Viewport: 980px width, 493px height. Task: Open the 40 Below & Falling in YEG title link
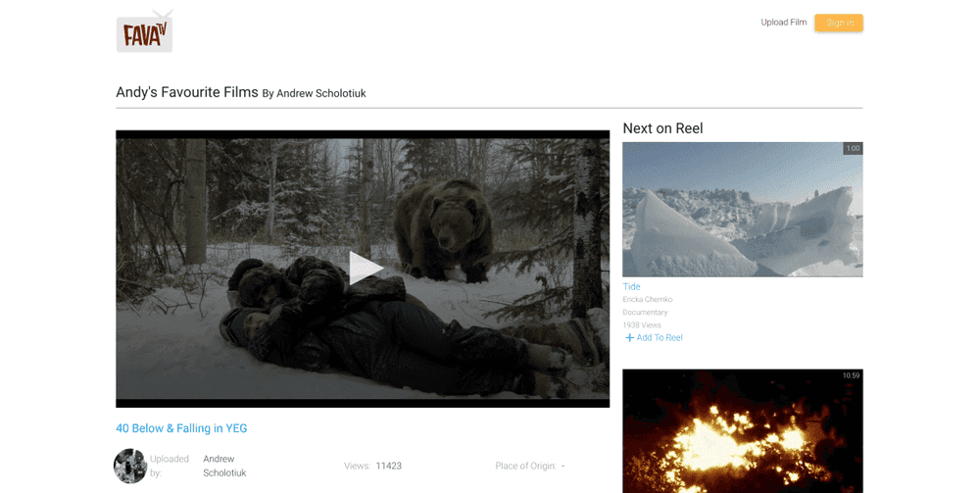[181, 428]
